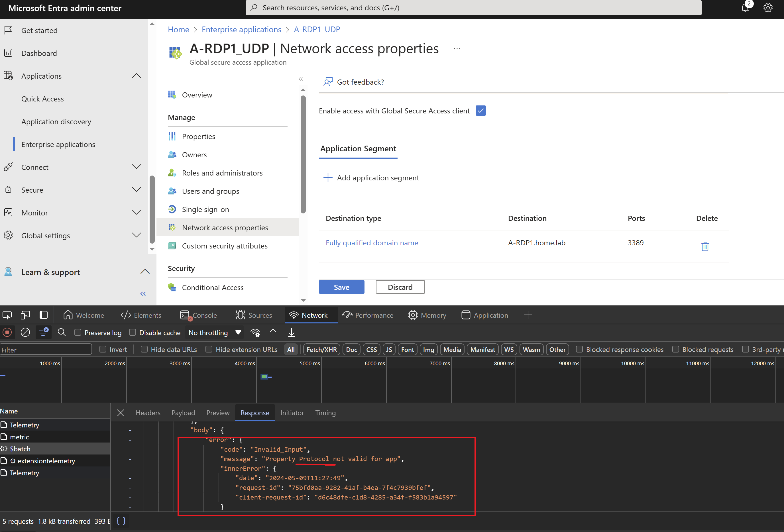Toggle the DevTools inspect element tool
The image size is (784, 532).
pos(7,315)
